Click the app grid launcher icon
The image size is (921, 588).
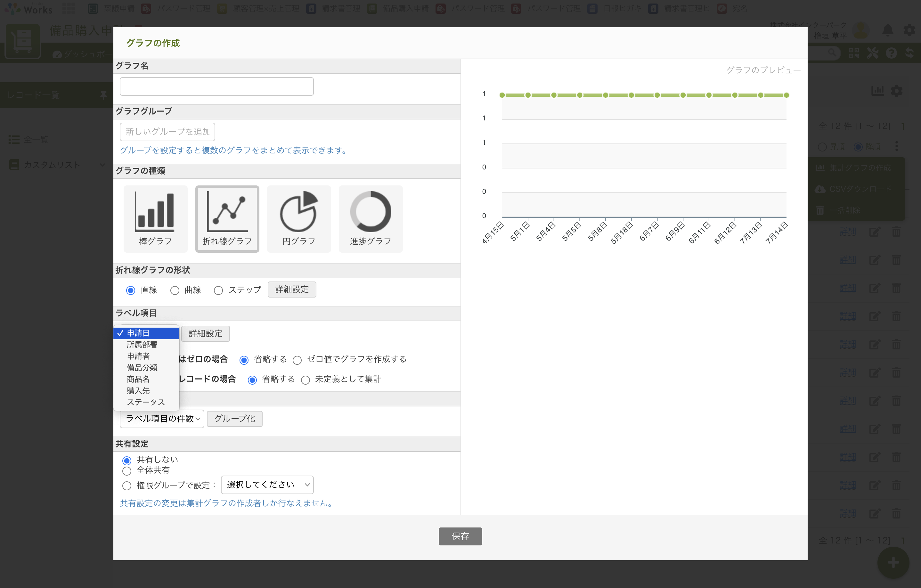point(69,8)
